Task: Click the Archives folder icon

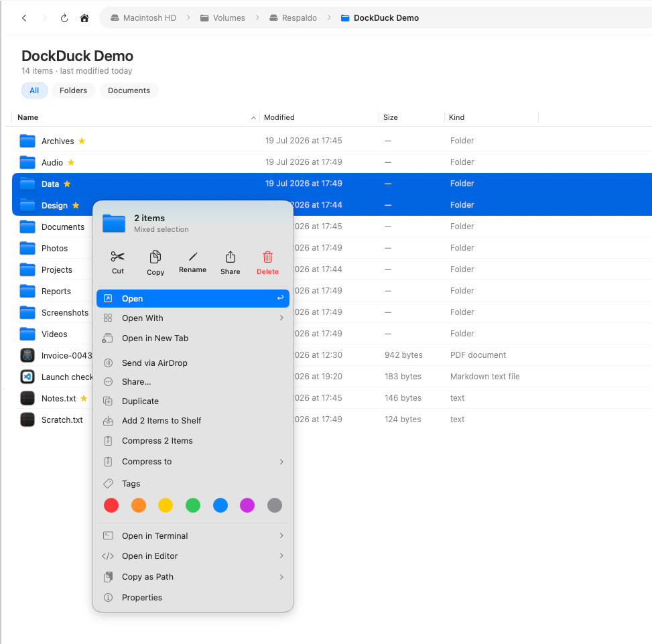Action: click(x=27, y=141)
